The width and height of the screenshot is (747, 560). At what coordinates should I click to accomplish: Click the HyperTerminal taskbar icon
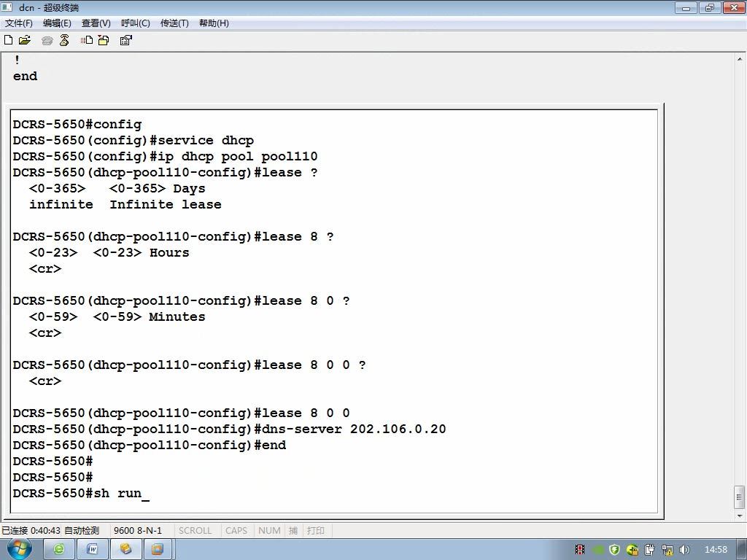125,550
